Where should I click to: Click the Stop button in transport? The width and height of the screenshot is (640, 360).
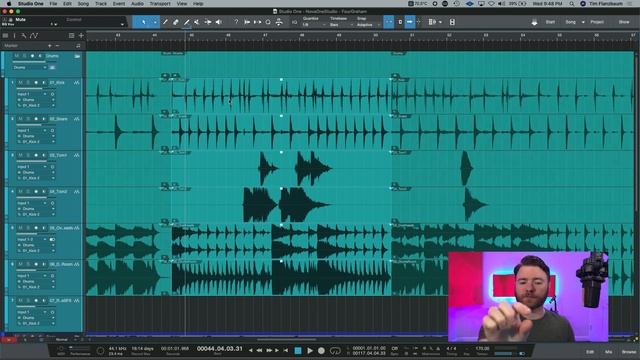[x=298, y=350]
